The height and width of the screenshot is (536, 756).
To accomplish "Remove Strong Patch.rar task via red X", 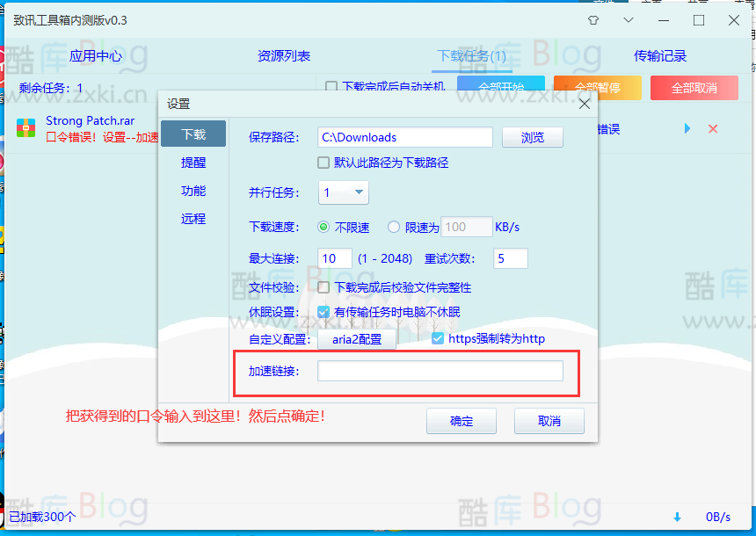I will click(712, 128).
